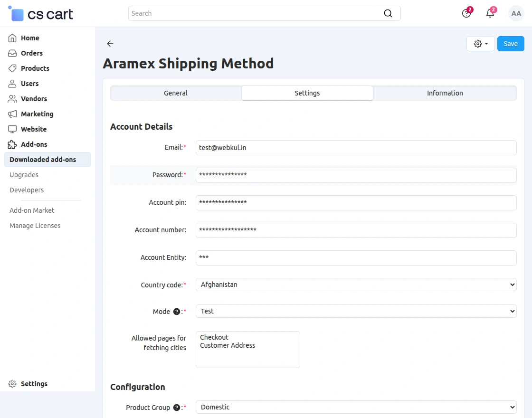532x418 pixels.
Task: Open the gear actions dropdown
Action: pos(480,44)
